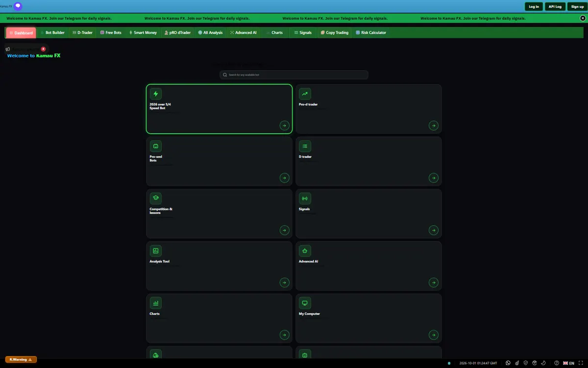This screenshot has height=368, width=588.
Task: Open arrow button on Competition & lessons card
Action: [x=285, y=230]
